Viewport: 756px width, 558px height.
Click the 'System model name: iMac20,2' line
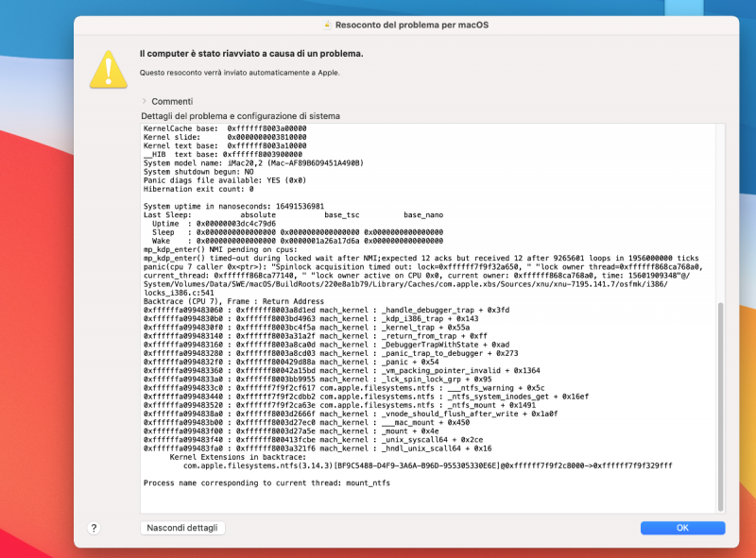click(253, 163)
